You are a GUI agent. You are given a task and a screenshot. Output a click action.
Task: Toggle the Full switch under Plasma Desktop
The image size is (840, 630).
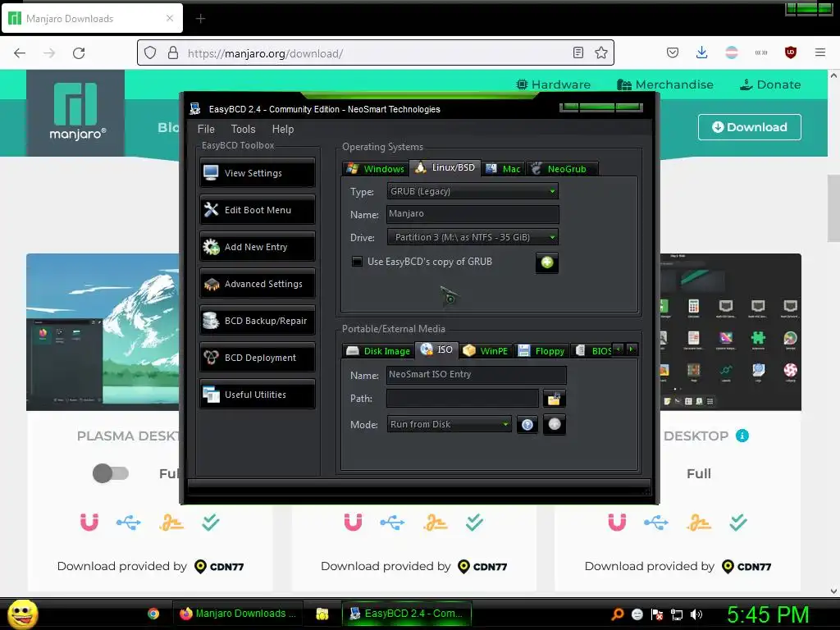(x=111, y=473)
